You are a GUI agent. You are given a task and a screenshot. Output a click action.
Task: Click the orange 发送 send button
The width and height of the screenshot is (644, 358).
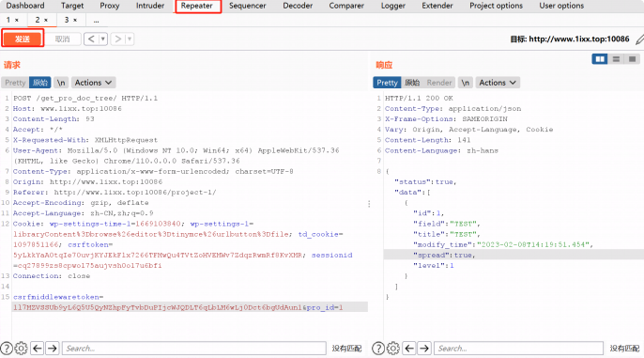pyautogui.click(x=23, y=39)
